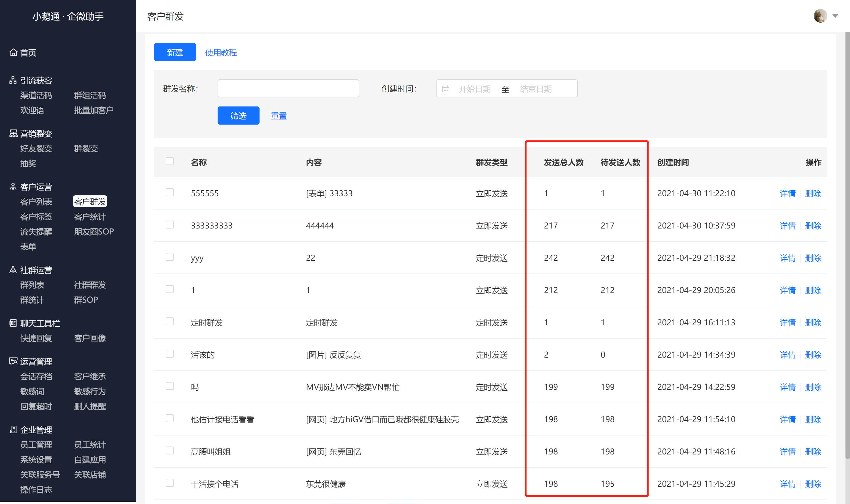The image size is (850, 504).
Task: Expand the account dropdown arrow
Action: pos(835,16)
